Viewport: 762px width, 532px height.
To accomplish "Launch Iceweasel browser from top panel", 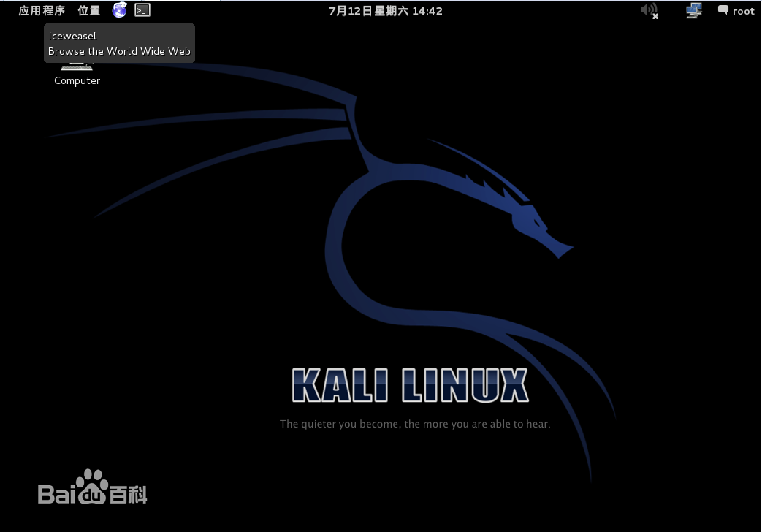I will [x=120, y=10].
